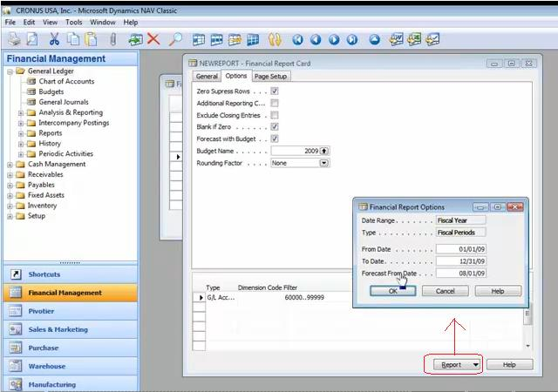Go to the First record navigation icon
Image resolution: width=558 pixels, height=392 pixels.
[297, 39]
